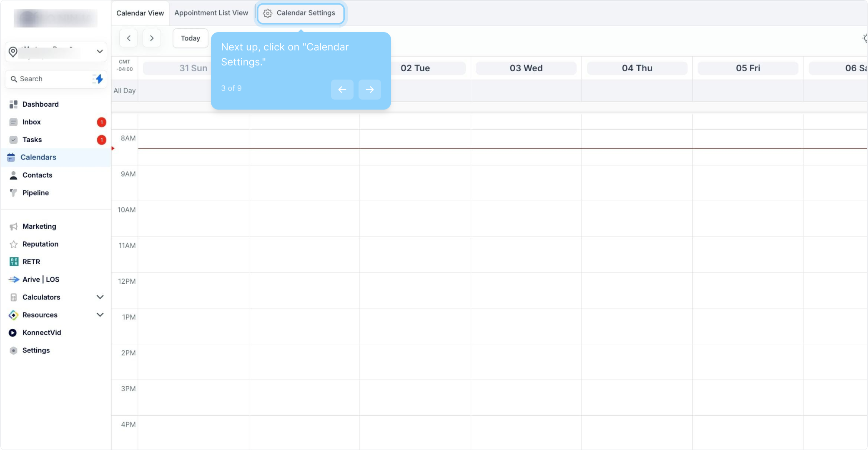Screen dimensions: 868x450
Task: Click the Reputation star icon
Action: [13, 244]
